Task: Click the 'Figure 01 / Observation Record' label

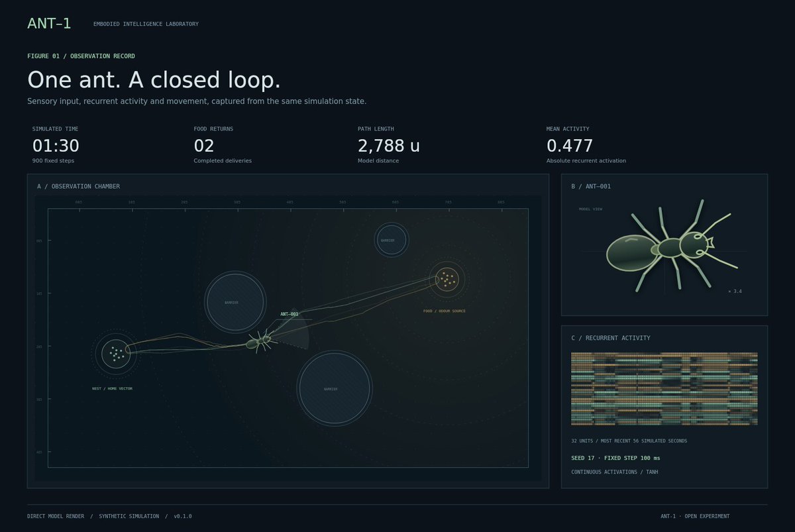Action: pyautogui.click(x=81, y=56)
